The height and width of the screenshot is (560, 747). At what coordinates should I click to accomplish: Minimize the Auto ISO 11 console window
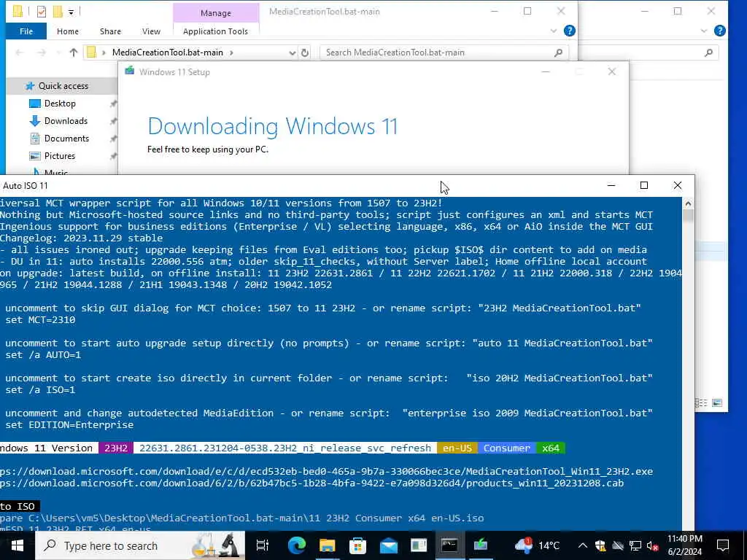point(611,186)
